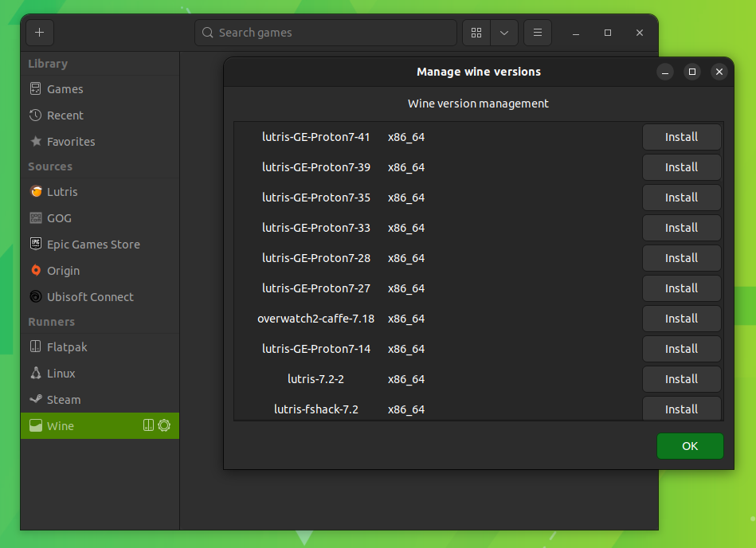Click lutris-GE-Proton7-41 version name
The width and height of the screenshot is (756, 548).
point(315,137)
